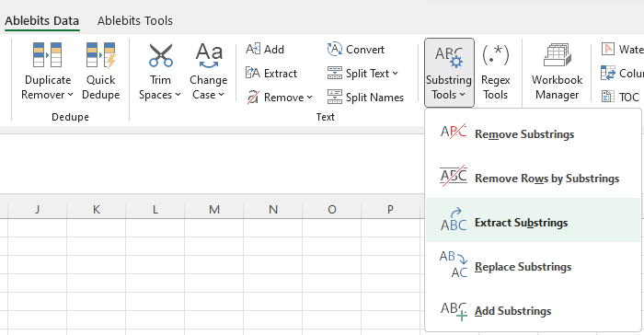Open the Workbook Manager

pos(557,72)
